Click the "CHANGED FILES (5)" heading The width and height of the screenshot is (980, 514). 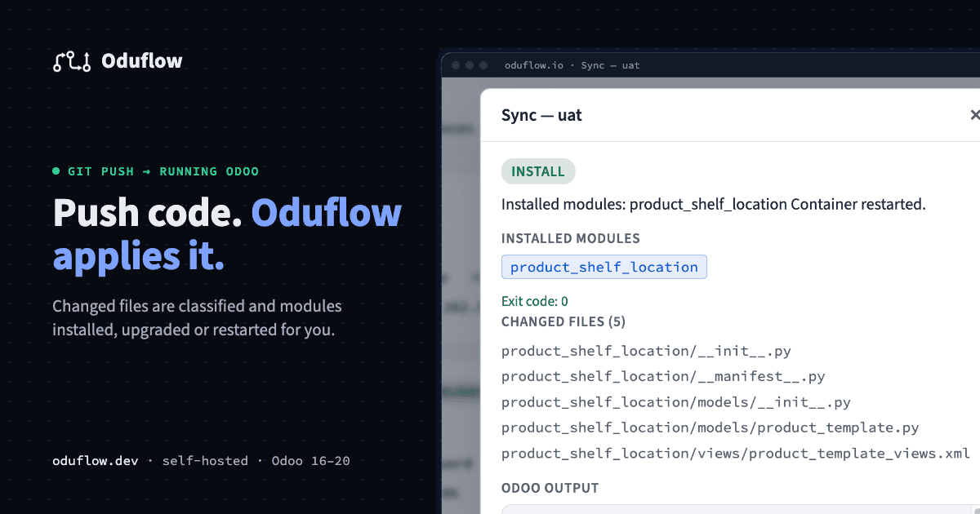point(563,321)
